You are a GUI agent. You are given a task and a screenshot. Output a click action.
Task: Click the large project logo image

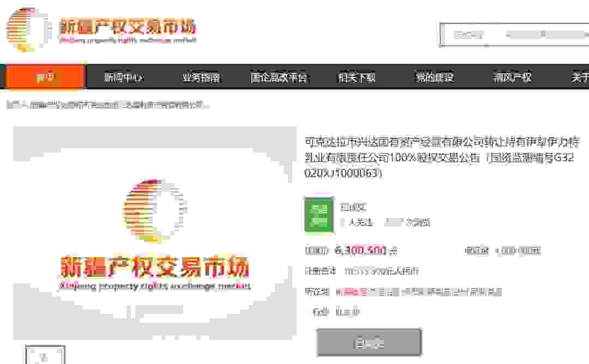(x=155, y=233)
